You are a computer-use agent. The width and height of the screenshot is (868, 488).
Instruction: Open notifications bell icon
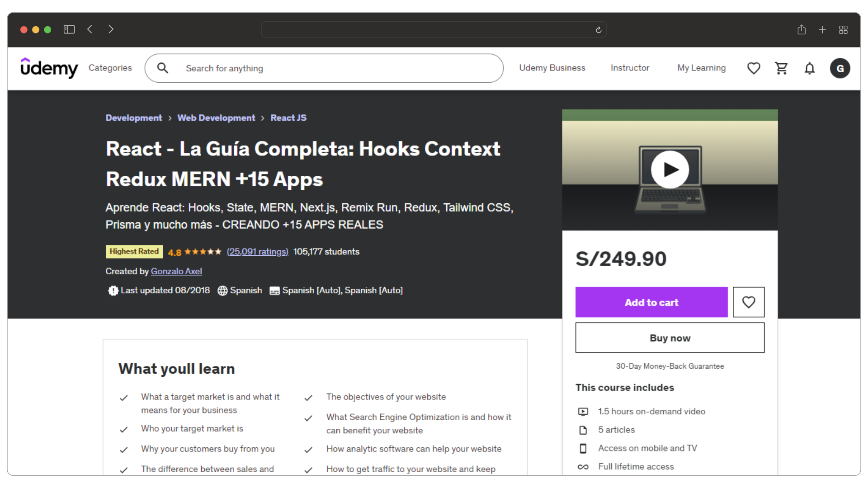pyautogui.click(x=810, y=68)
